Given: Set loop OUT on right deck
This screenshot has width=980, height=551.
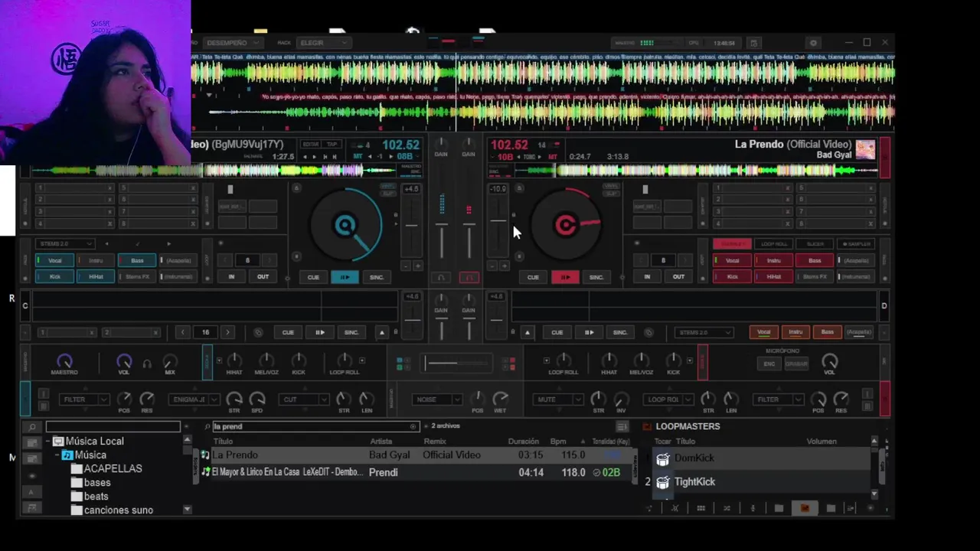Looking at the screenshot, I should (678, 276).
